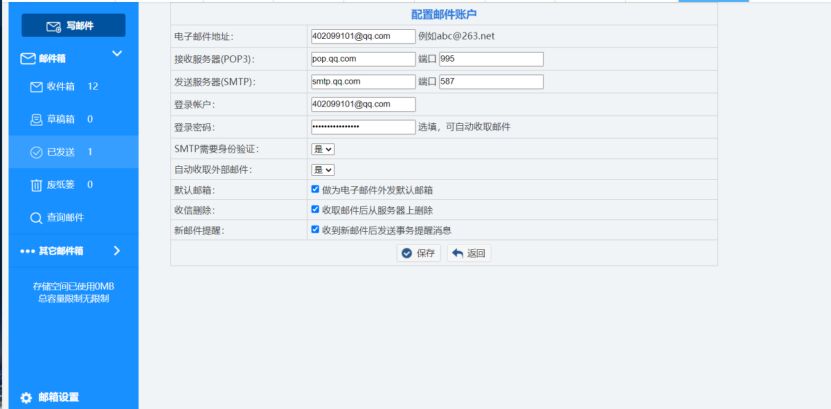Click the inbox envelope icon

36,87
